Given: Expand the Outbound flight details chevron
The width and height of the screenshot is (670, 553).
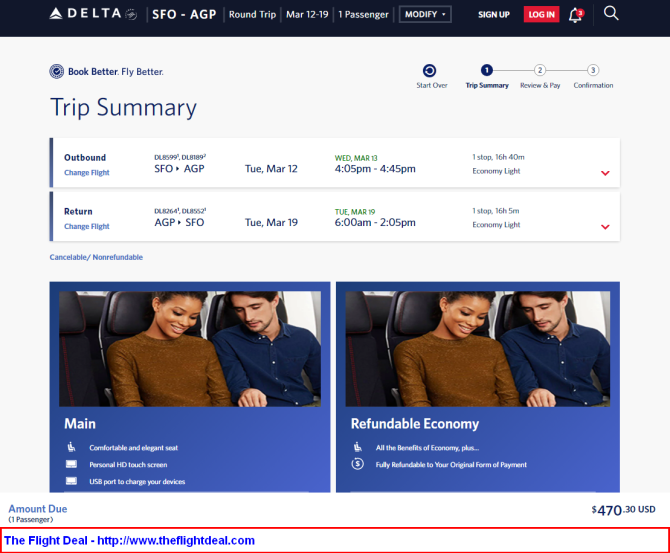Looking at the screenshot, I should coord(605,173).
